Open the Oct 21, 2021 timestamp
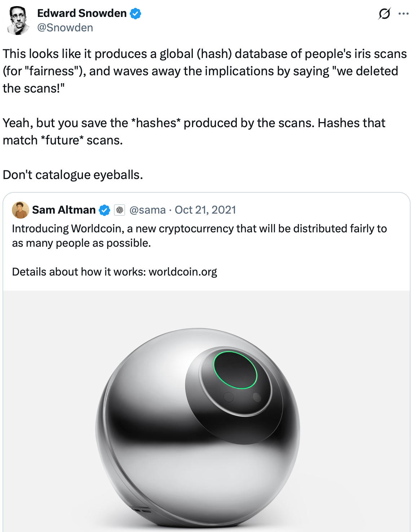This screenshot has height=532, width=412. point(205,210)
